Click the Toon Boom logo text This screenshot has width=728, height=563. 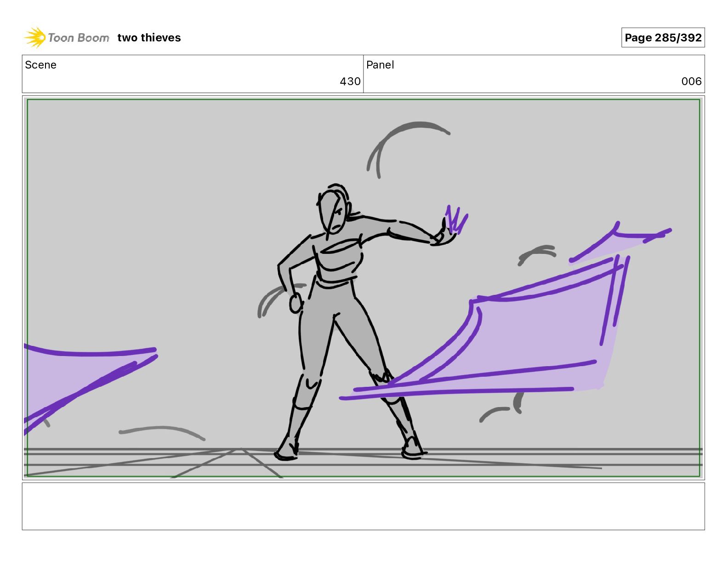click(x=79, y=38)
